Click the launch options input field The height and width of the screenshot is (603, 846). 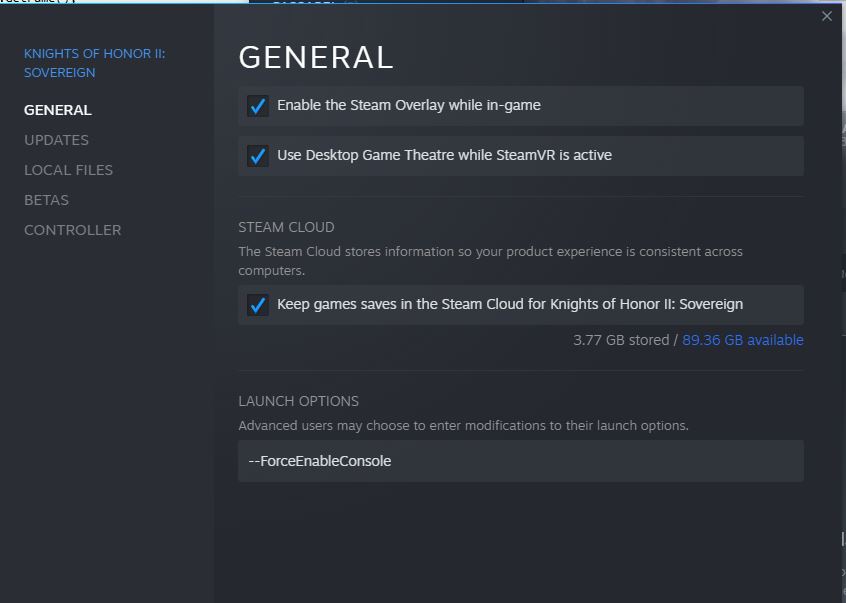(520, 461)
